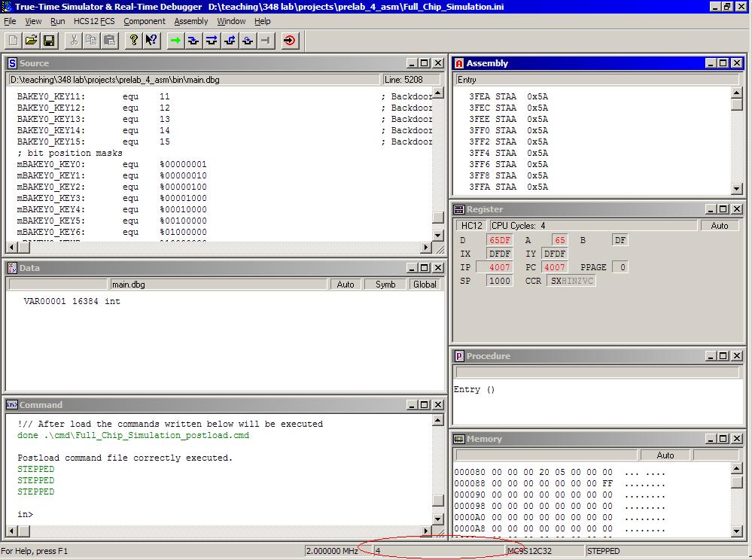Click the Single Step toolbar icon
The image size is (752, 560).
point(193,41)
